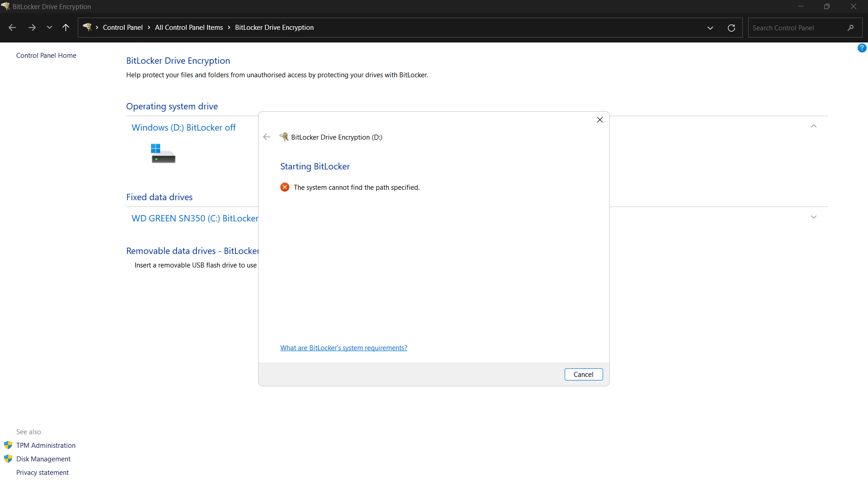Open the recent locations dropdown chevron

point(49,28)
